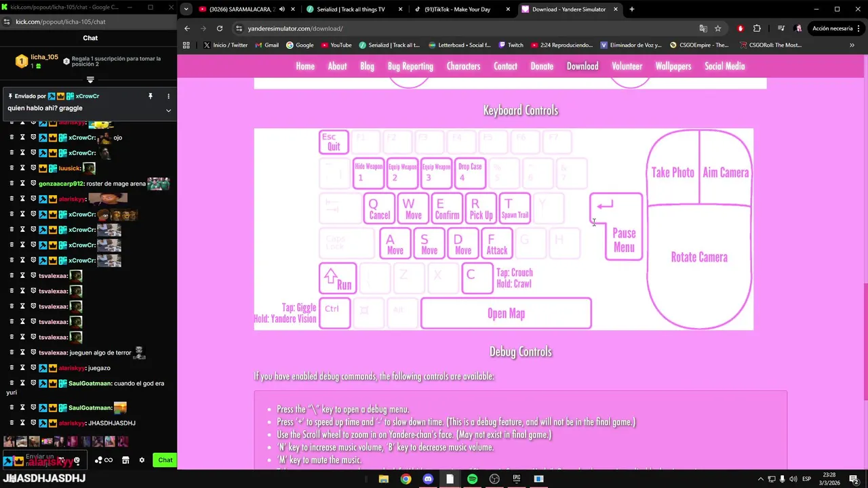Click the Debug Controls heading

[521, 352]
